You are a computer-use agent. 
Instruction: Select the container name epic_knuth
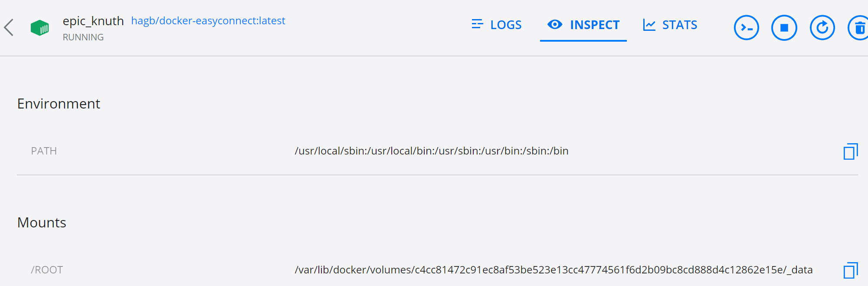pyautogui.click(x=94, y=20)
